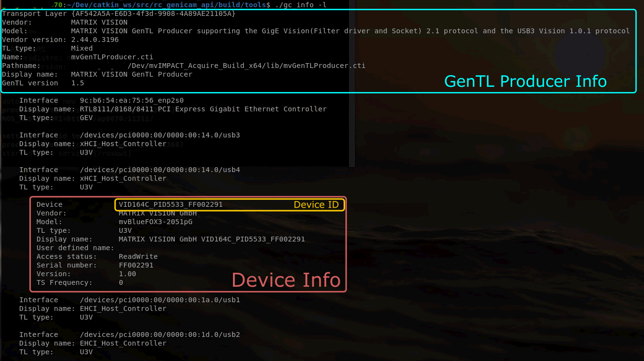Select the GenTL version value '1.5'
Screen dimensions: 644x361
click(77, 83)
